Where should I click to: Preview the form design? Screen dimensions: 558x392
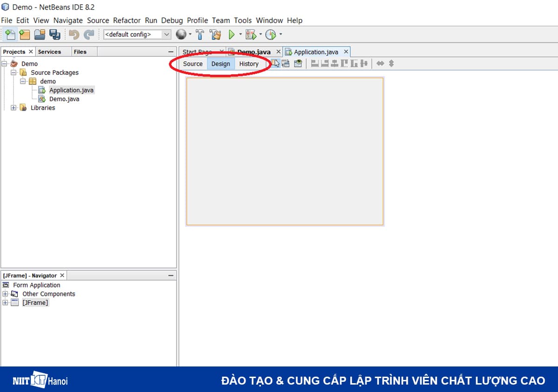pos(298,64)
